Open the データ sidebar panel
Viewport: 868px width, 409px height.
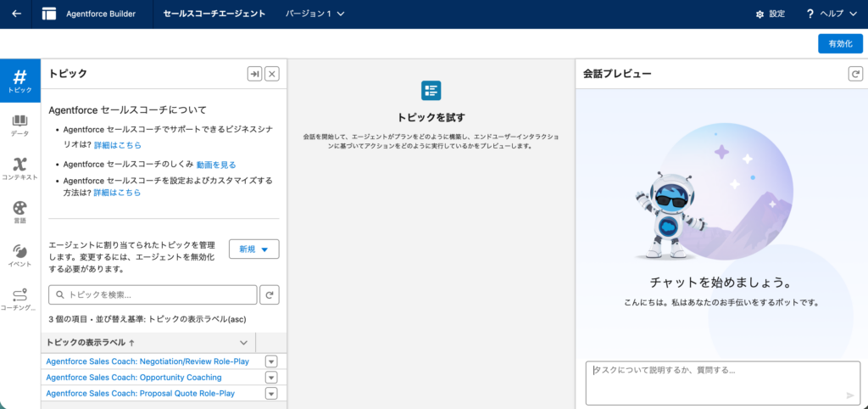click(x=19, y=125)
